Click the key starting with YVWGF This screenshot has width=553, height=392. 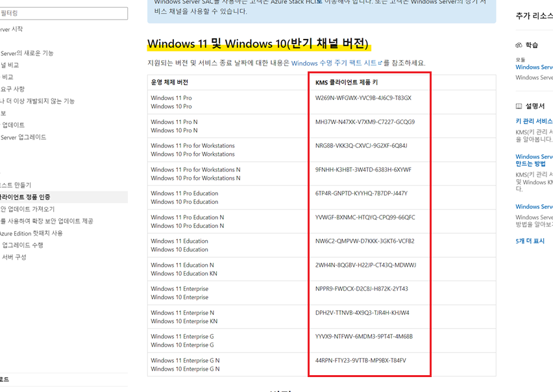point(365,217)
